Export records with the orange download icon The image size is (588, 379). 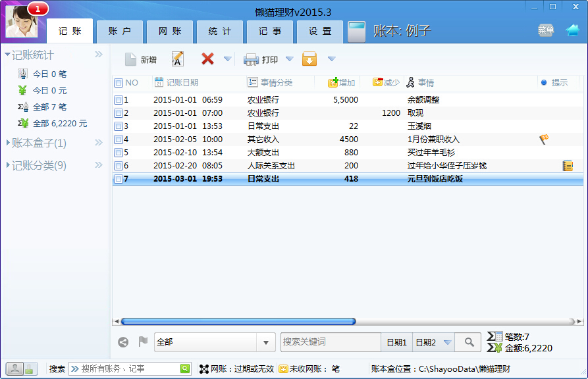(x=309, y=59)
